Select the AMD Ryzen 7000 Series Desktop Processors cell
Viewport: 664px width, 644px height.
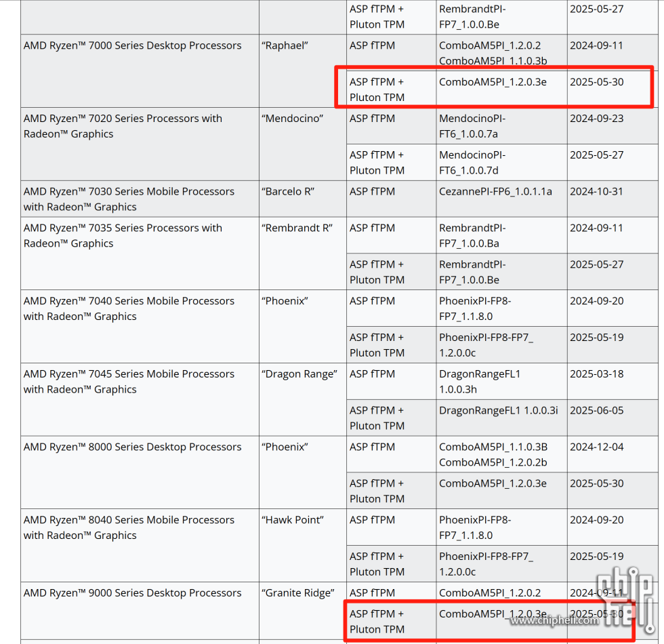140,71
